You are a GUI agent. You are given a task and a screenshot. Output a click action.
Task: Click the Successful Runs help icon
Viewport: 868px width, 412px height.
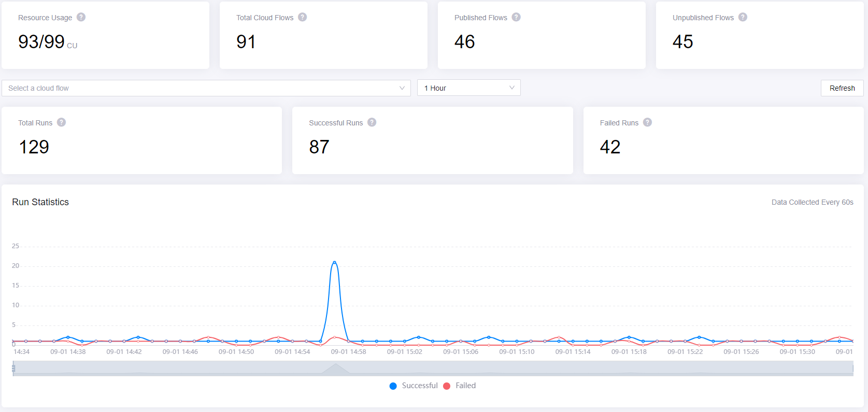click(x=372, y=122)
